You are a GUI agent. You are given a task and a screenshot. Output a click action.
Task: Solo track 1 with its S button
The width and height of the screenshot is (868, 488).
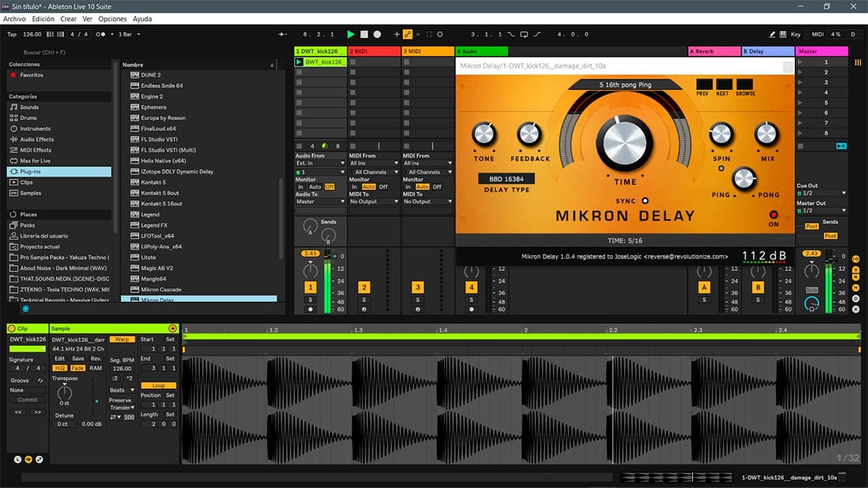tap(310, 299)
